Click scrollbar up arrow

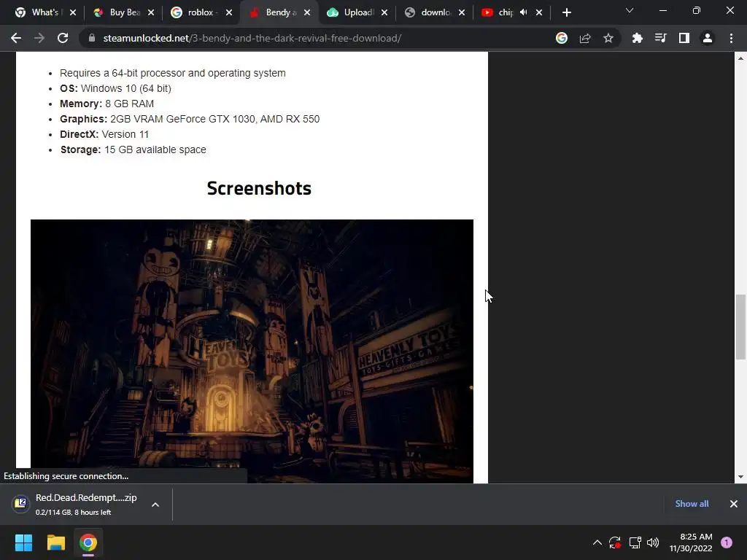[x=740, y=58]
